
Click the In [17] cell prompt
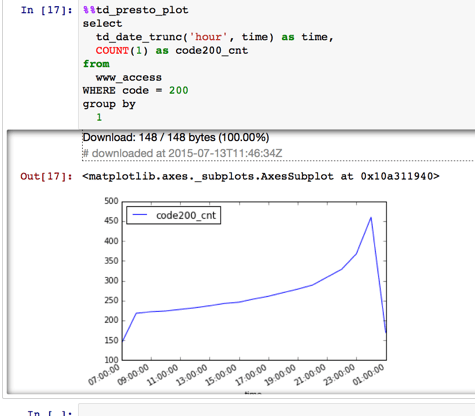pos(46,10)
